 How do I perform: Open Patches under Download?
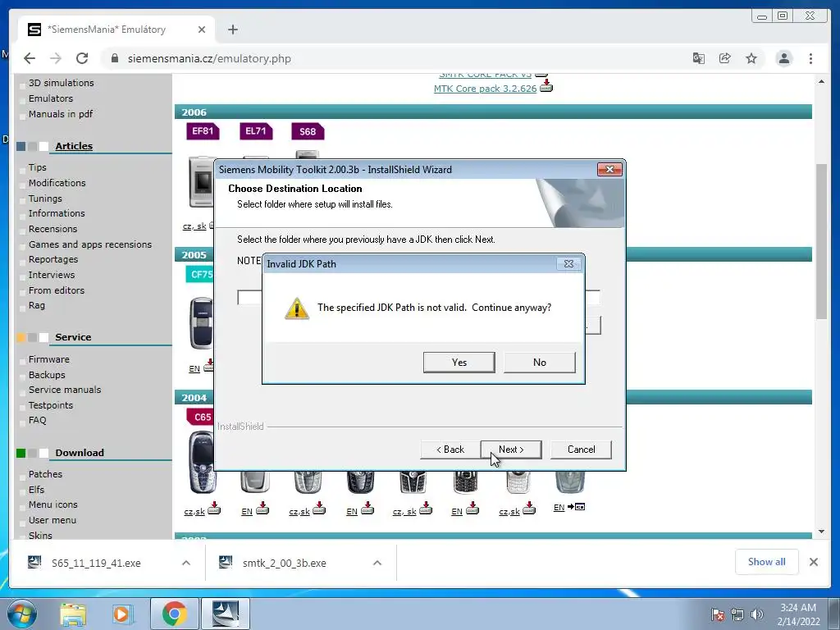tap(46, 474)
